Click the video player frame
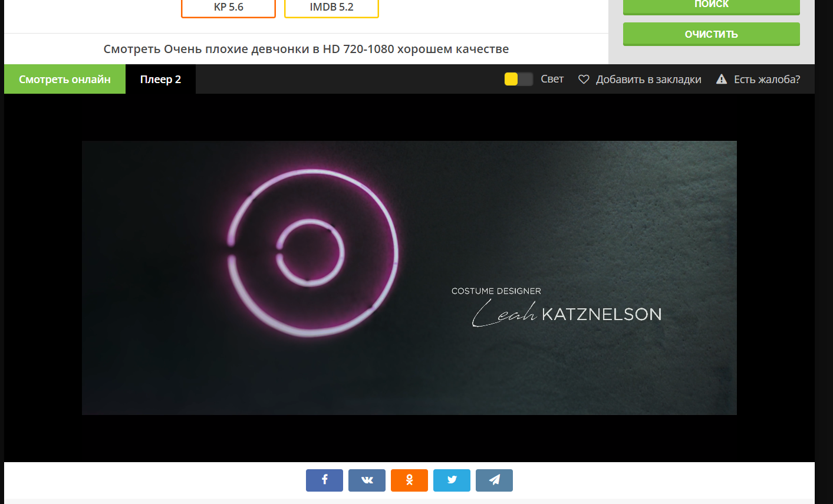Viewport: 833px width, 504px height. tap(409, 278)
